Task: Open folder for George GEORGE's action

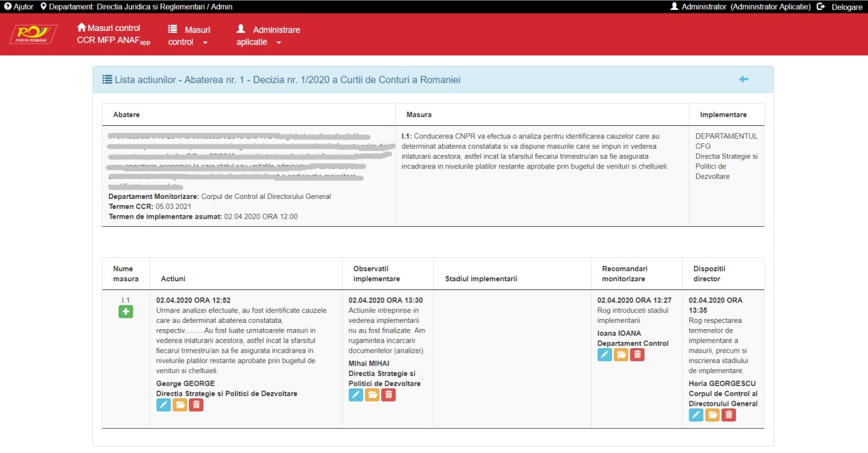Action: pyautogui.click(x=180, y=405)
